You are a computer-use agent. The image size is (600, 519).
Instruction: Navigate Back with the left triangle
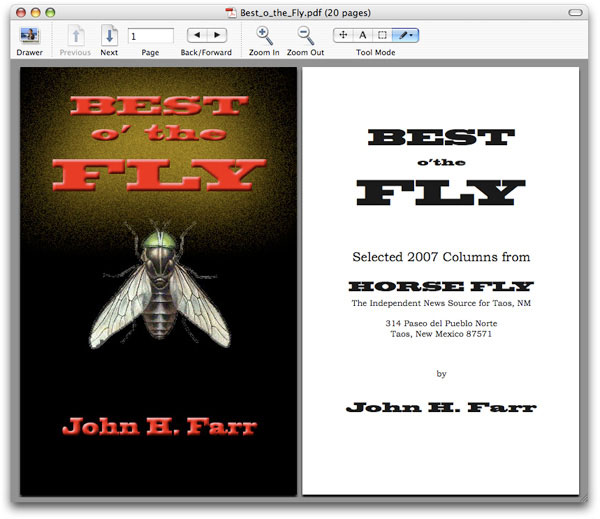point(198,35)
